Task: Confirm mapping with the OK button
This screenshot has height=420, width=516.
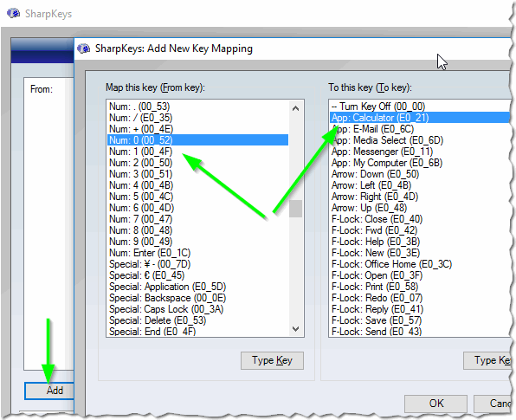Action: point(435,404)
